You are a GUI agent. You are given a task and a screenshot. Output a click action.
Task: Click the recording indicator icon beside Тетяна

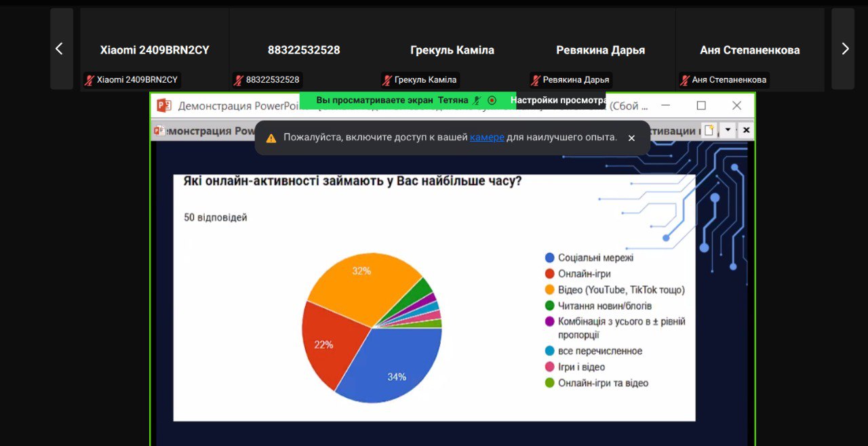(x=492, y=100)
